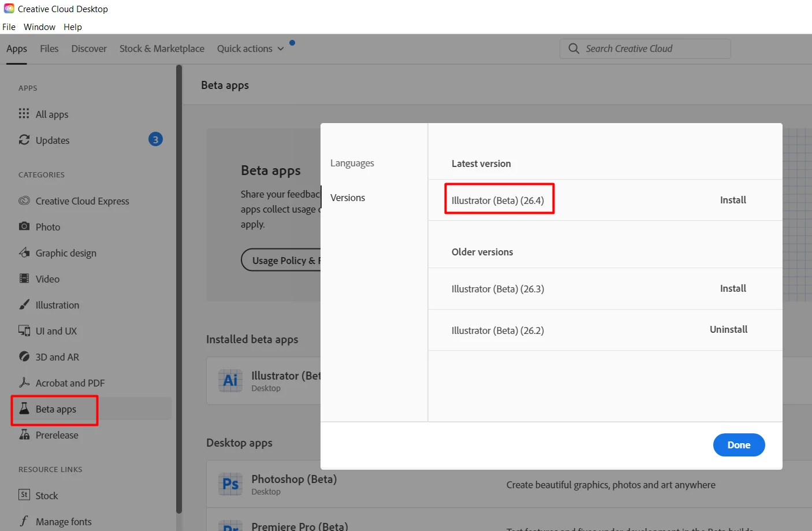
Task: Click the Illustrator Ai app icon
Action: tap(230, 380)
